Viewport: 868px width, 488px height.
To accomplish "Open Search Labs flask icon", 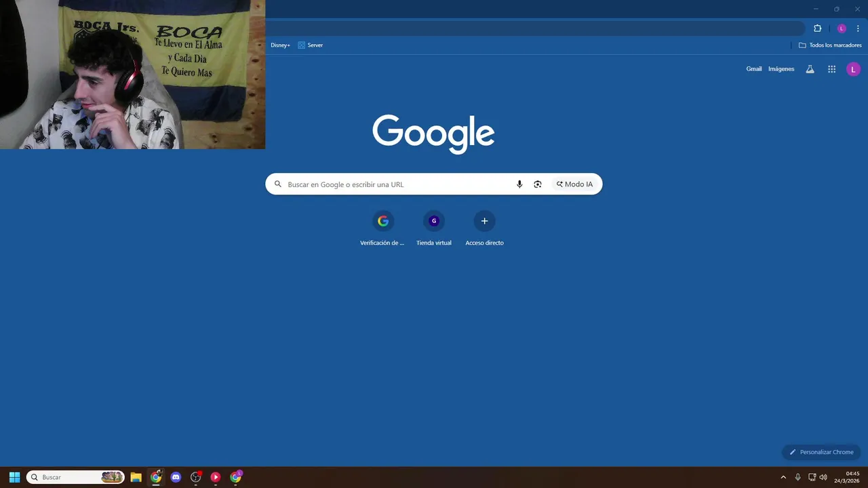I will point(810,69).
